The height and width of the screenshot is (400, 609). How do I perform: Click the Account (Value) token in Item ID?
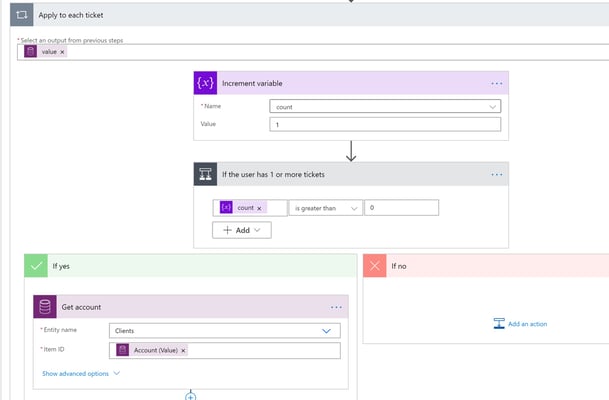coord(152,350)
